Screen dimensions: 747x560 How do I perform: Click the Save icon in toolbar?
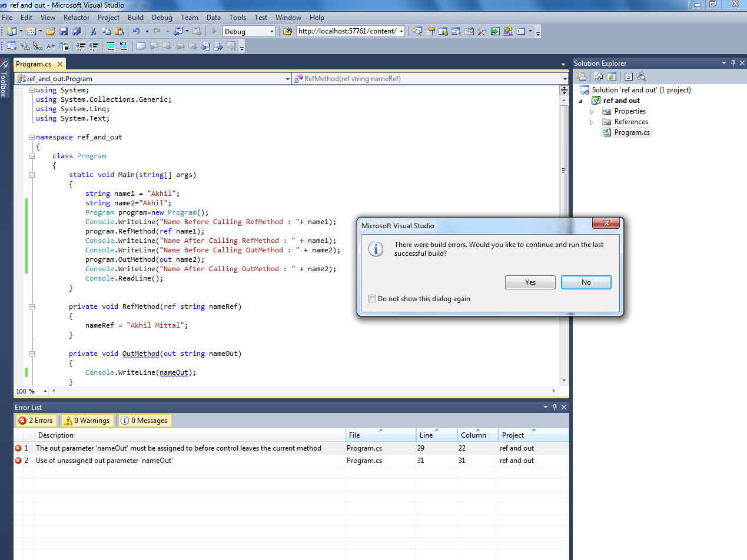(x=64, y=31)
